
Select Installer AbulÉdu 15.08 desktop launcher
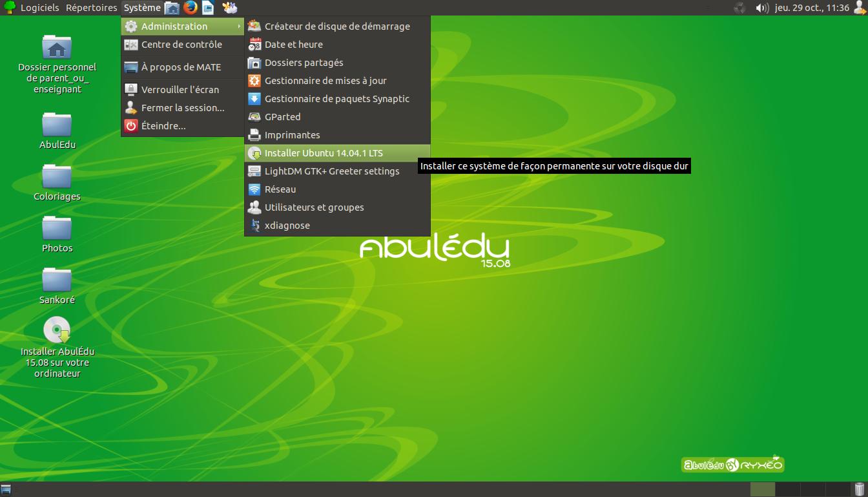(57, 347)
